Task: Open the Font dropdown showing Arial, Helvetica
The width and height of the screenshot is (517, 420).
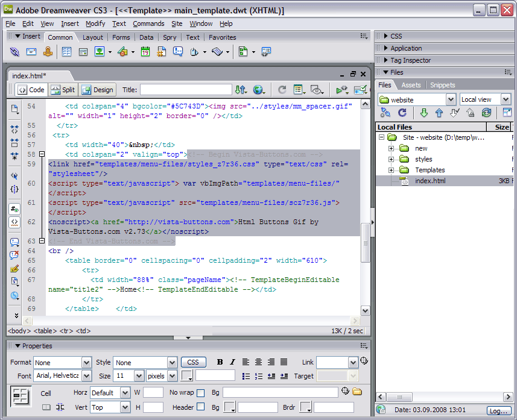Action: tap(86, 376)
